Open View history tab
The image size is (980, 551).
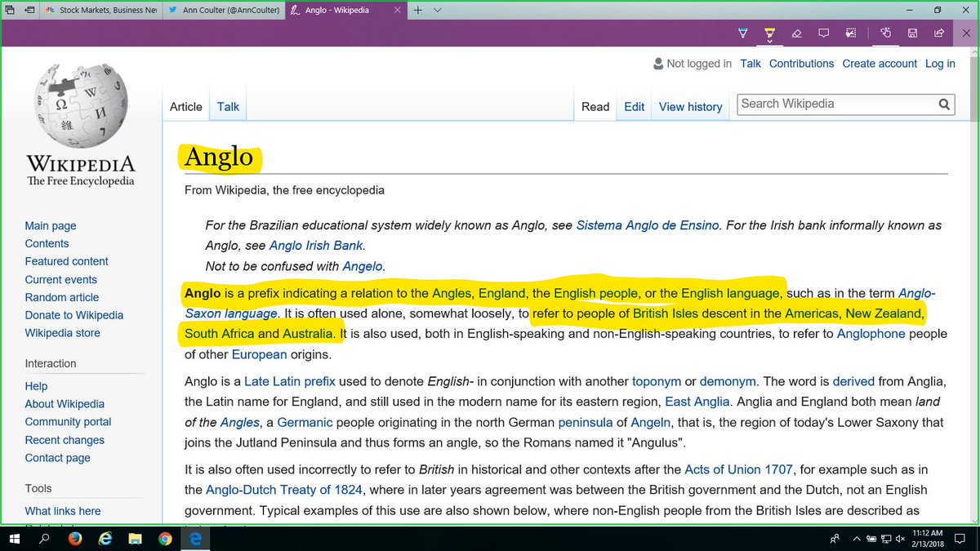pyautogui.click(x=691, y=107)
